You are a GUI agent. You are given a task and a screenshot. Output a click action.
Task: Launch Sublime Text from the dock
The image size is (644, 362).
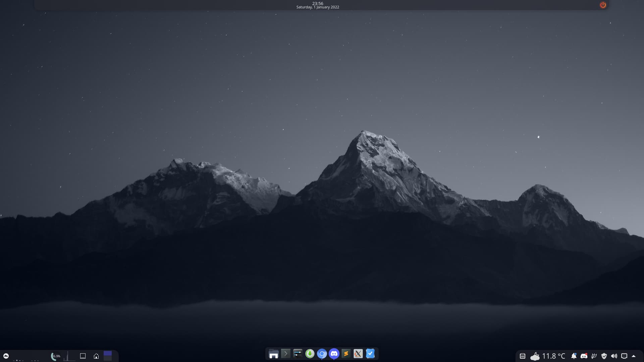pos(346,354)
